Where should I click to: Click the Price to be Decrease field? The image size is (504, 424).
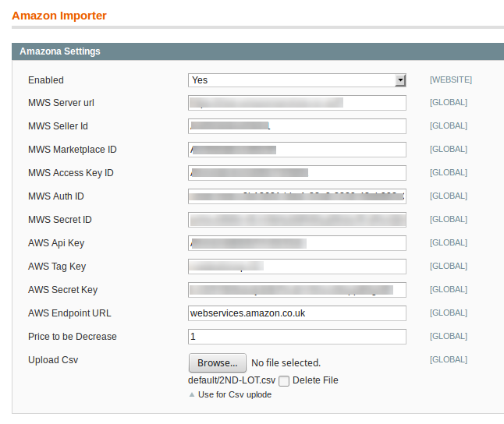click(297, 337)
